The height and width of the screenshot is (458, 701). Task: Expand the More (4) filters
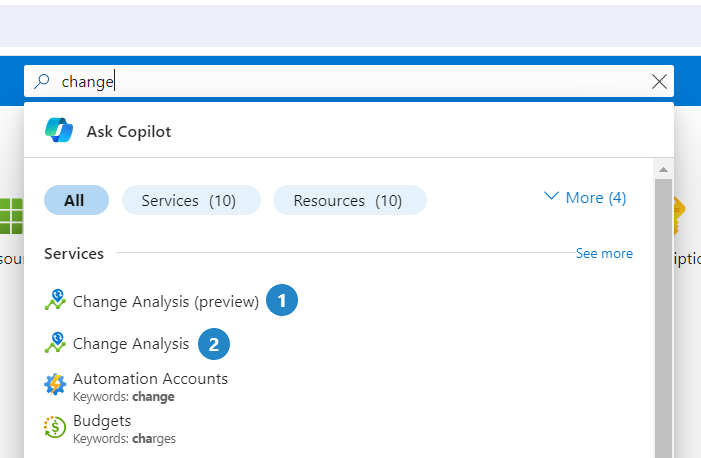585,198
